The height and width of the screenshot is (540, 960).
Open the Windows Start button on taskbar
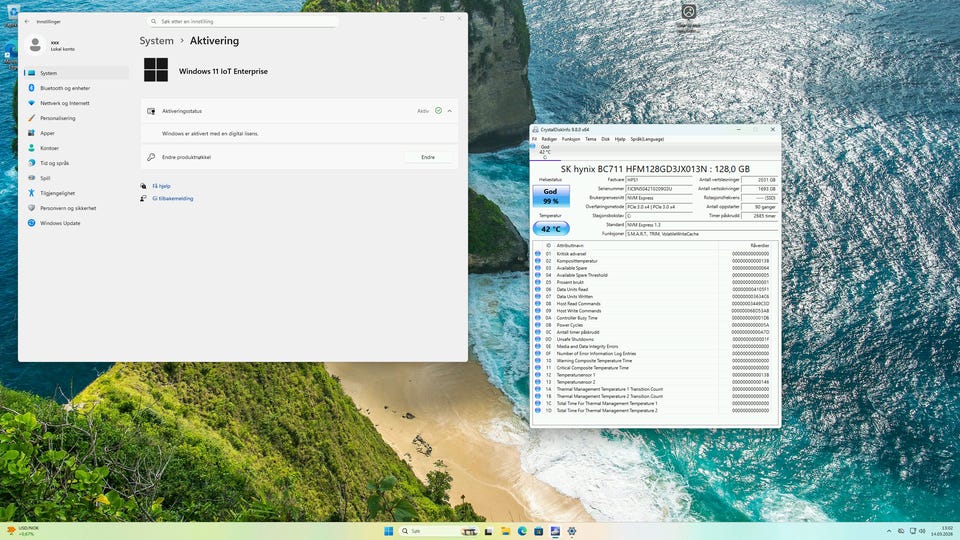coord(388,531)
